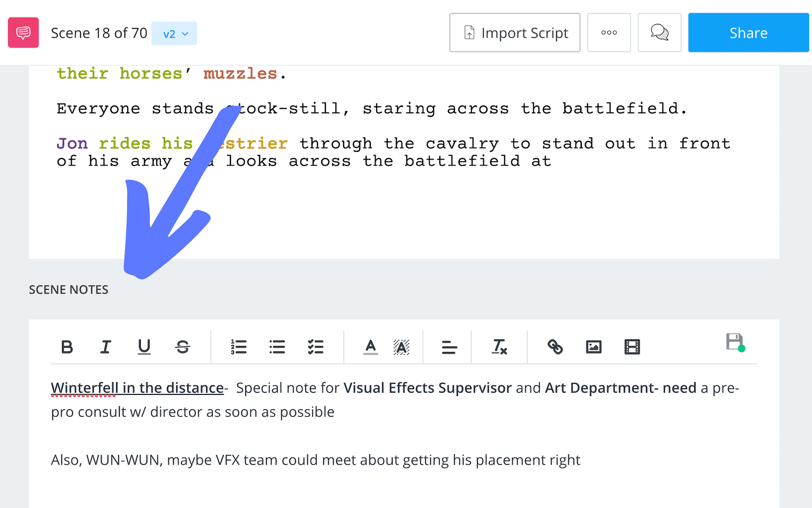812x508 pixels.
Task: Click the tagged phrase 'their horses' in script
Action: click(x=119, y=74)
